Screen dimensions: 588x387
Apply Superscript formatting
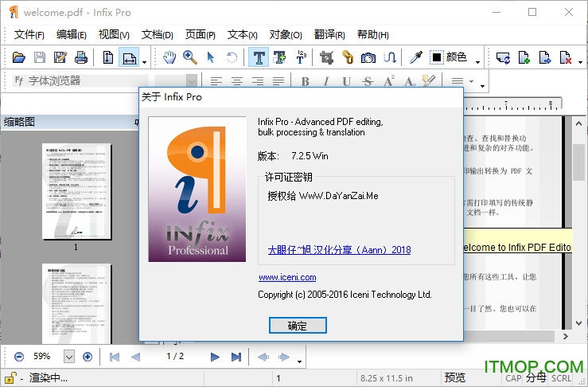388,80
